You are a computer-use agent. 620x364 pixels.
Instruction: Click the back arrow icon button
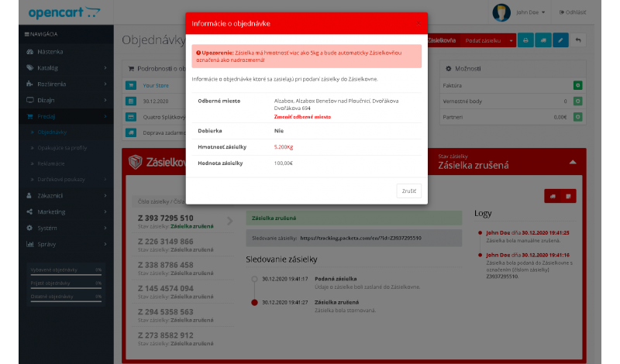(x=578, y=40)
